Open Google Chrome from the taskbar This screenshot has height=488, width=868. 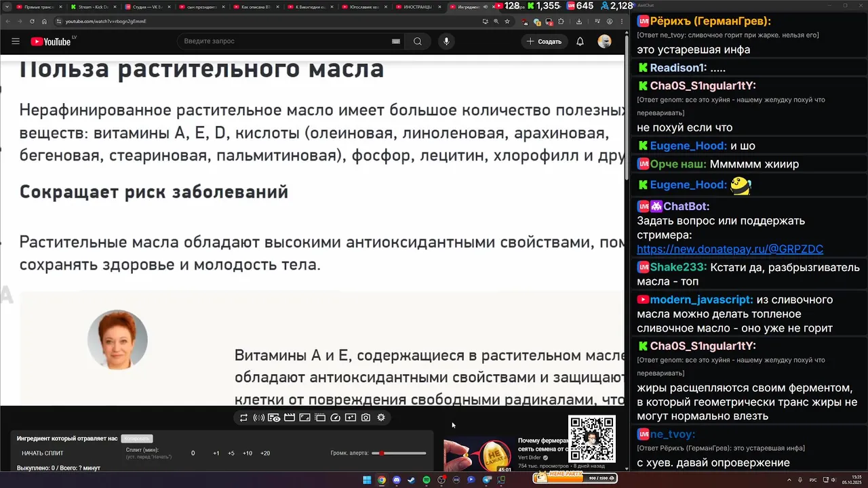(382, 480)
